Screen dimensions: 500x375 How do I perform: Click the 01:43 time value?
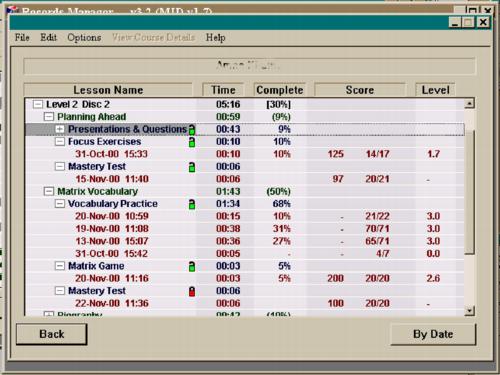(x=228, y=191)
